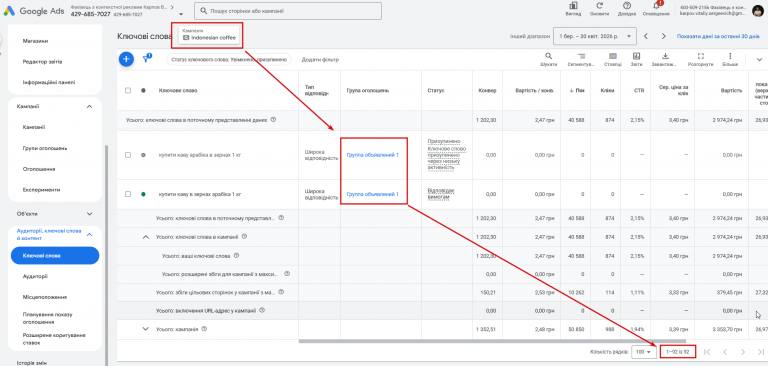Open Оголошення in the sidebar
This screenshot has height=366, width=768.
pyautogui.click(x=39, y=169)
